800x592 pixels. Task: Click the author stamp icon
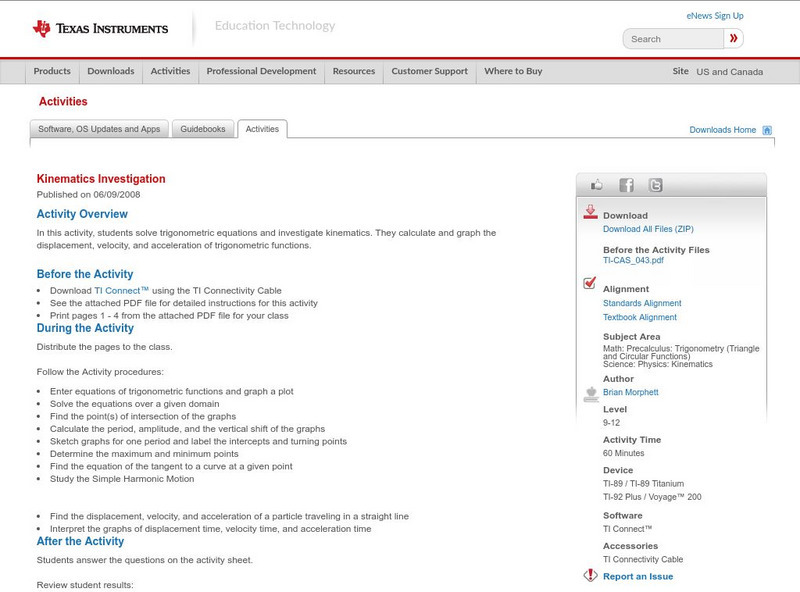pyautogui.click(x=591, y=394)
